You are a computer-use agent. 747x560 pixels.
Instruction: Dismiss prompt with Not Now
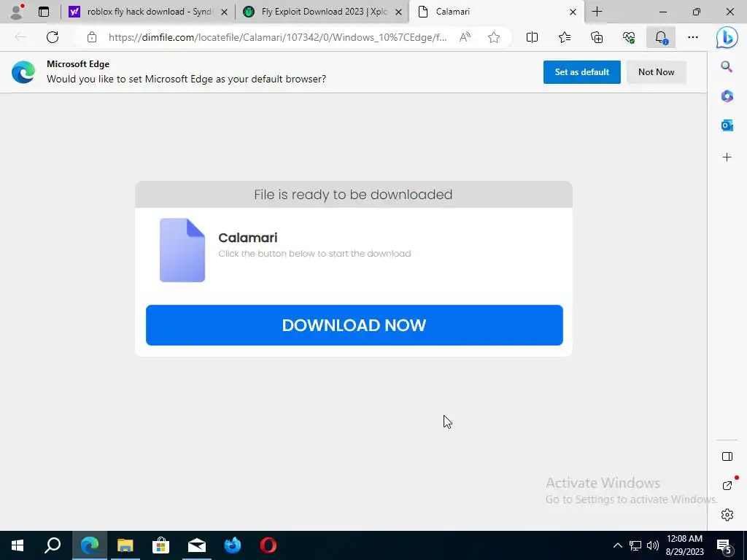(x=656, y=72)
